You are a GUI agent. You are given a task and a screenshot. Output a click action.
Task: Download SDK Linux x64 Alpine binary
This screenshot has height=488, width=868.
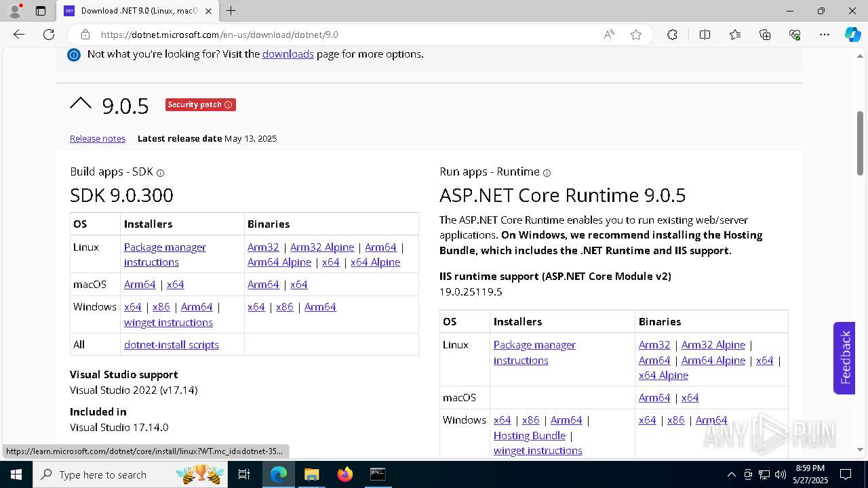tap(375, 262)
